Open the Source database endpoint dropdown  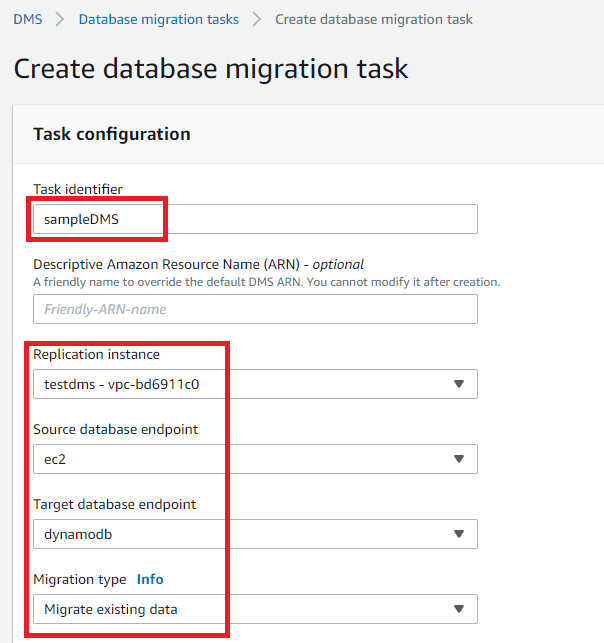255,459
